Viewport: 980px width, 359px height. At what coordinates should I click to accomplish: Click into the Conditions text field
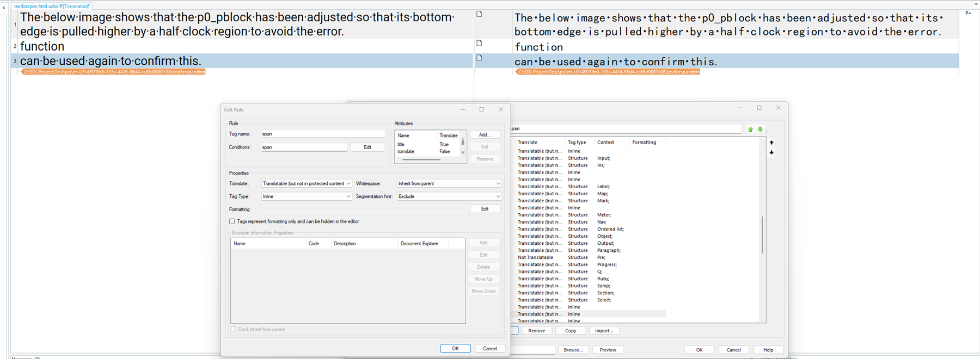click(304, 147)
